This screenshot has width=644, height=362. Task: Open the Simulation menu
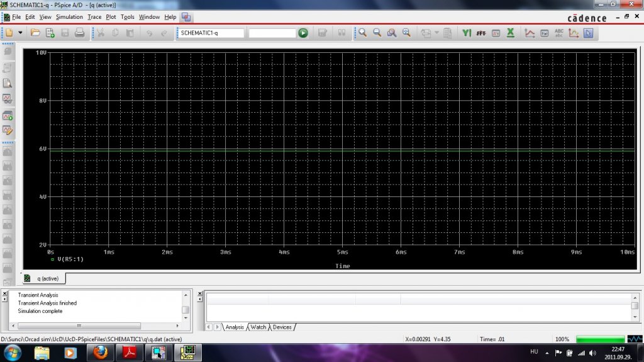(69, 17)
